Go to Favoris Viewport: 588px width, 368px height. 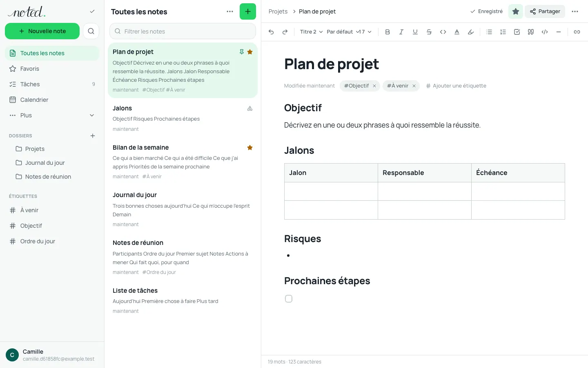pos(52,69)
